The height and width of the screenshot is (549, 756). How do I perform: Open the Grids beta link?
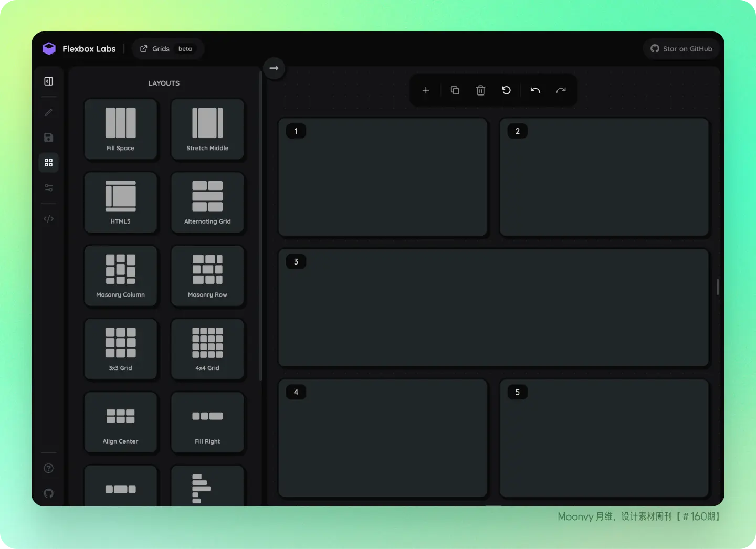tap(166, 49)
